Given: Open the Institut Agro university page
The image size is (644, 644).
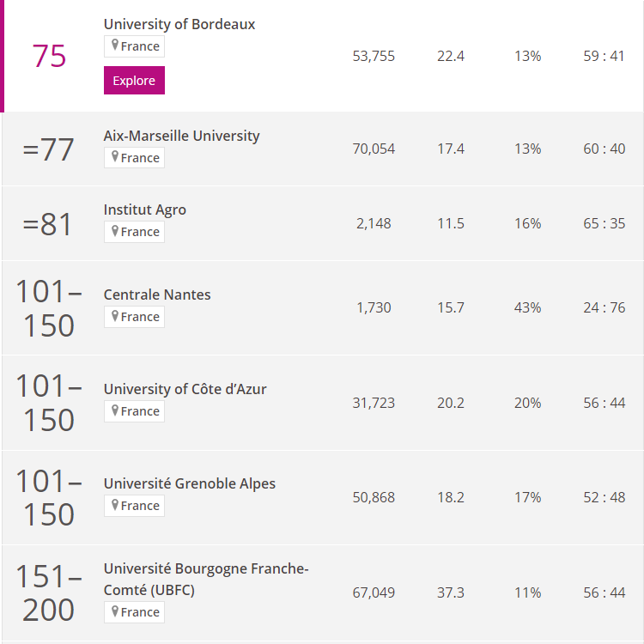Looking at the screenshot, I should 144,210.
